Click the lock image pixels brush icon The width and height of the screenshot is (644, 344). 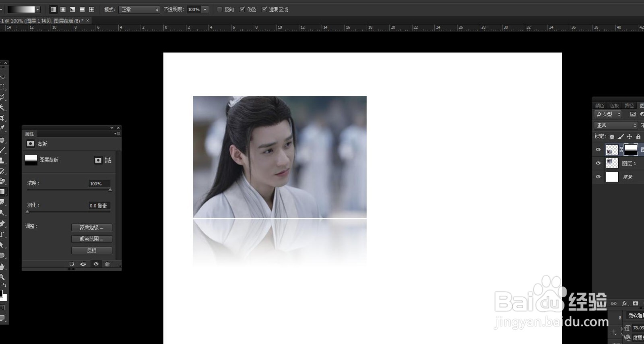(621, 137)
